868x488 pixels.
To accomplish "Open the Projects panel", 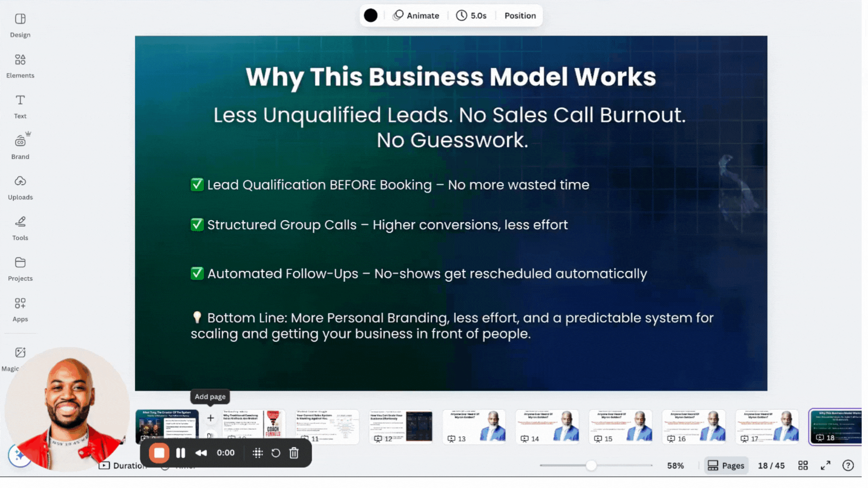I will click(x=20, y=269).
